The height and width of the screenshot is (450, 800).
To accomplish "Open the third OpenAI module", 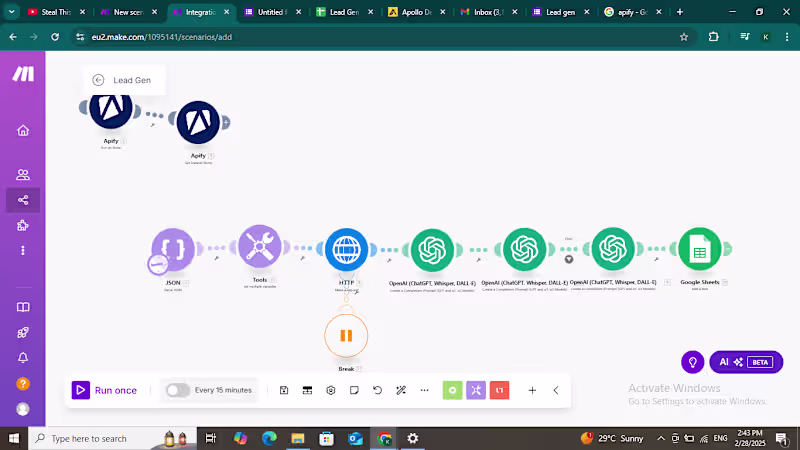I will (613, 249).
